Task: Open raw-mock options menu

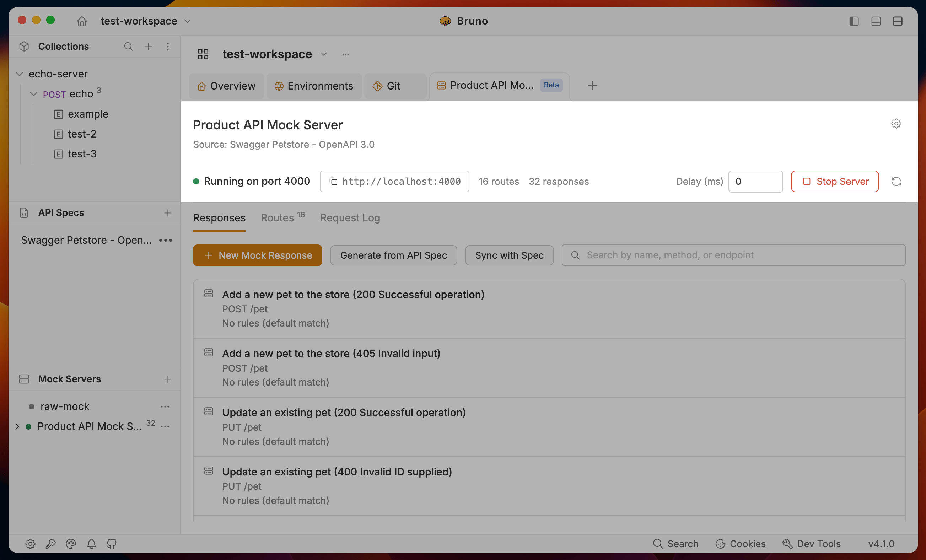Action: (x=165, y=406)
